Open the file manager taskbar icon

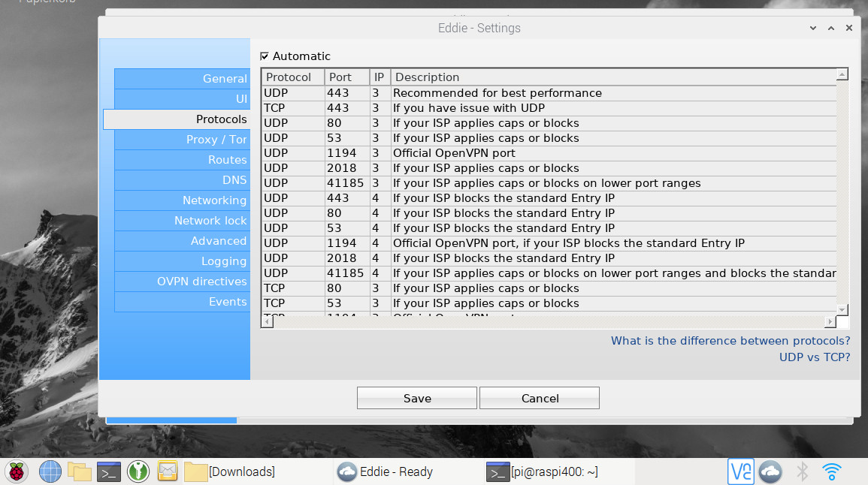coord(79,471)
